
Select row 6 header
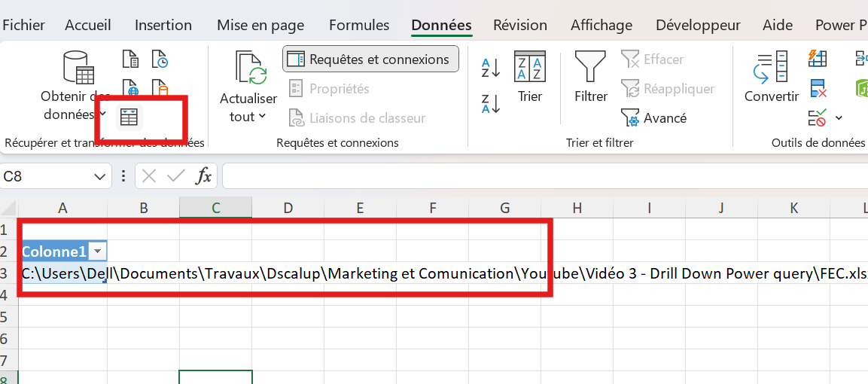[x=9, y=338]
